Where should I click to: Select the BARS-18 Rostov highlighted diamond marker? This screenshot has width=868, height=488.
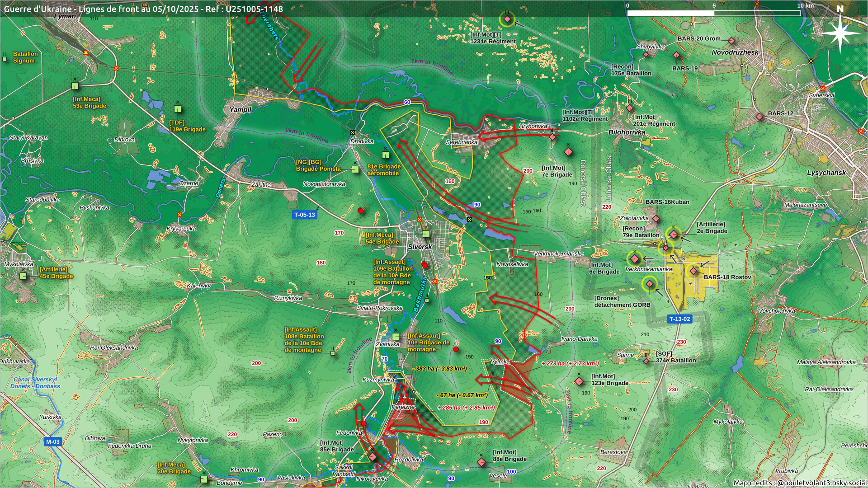[x=693, y=271]
